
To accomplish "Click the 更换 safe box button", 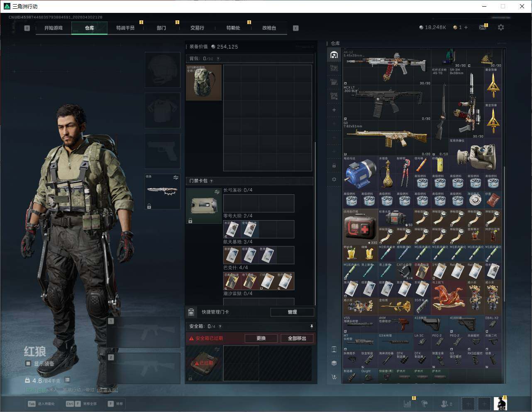I will coord(261,338).
